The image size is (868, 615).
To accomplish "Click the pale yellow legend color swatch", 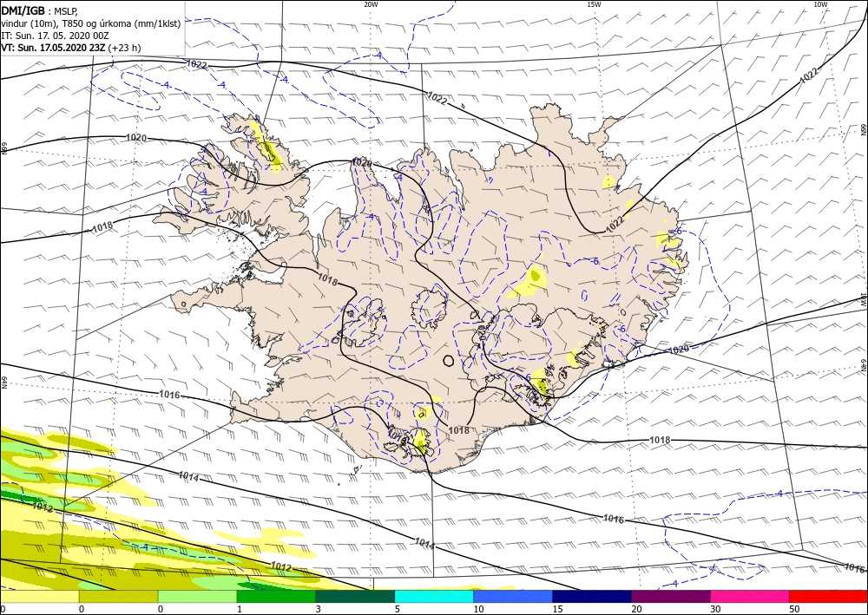I will pos(39,597).
